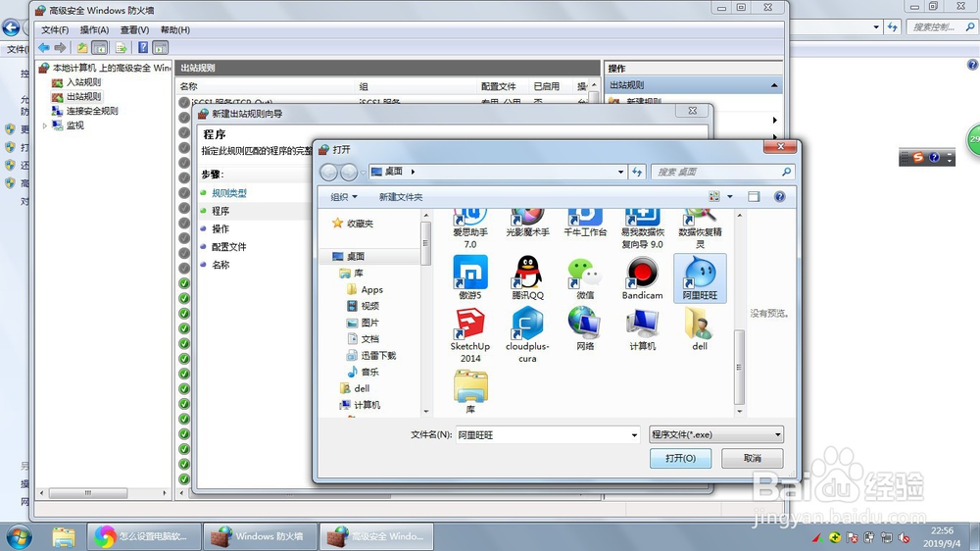The image size is (980, 551).
Task: Click the 名称 column header in rules list
Action: point(265,86)
